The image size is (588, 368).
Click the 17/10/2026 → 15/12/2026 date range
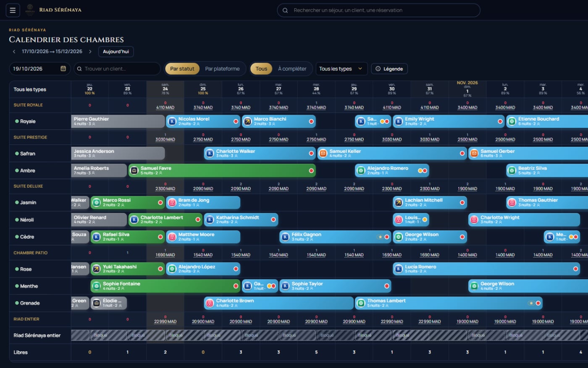[52, 52]
